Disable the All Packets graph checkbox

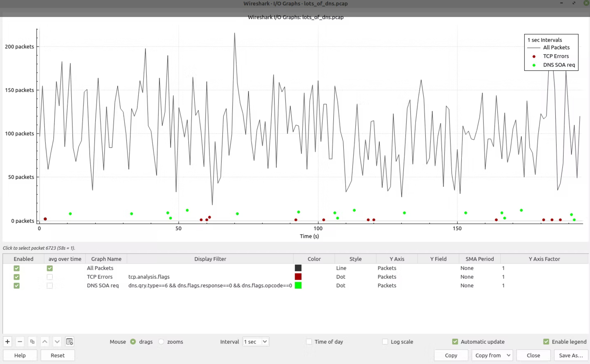[17, 268]
